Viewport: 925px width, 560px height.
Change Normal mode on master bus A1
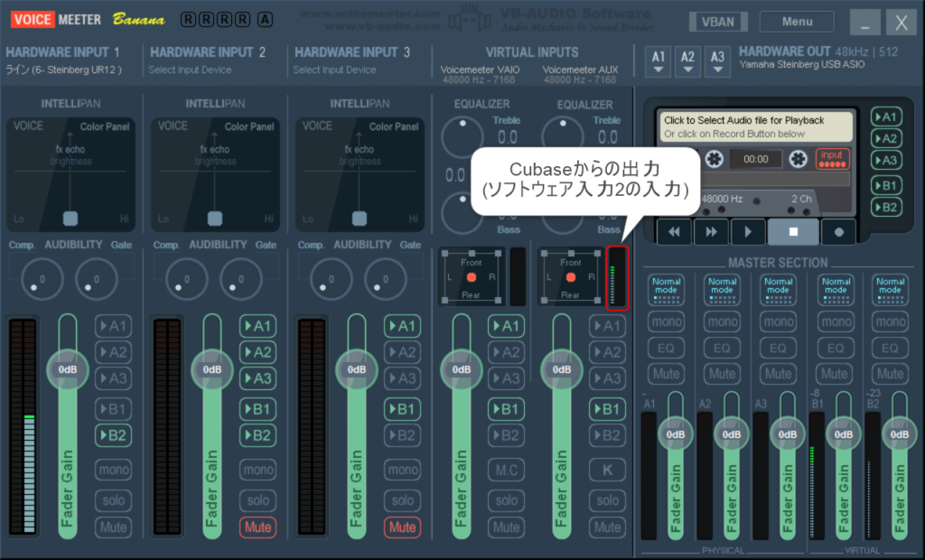click(x=666, y=290)
